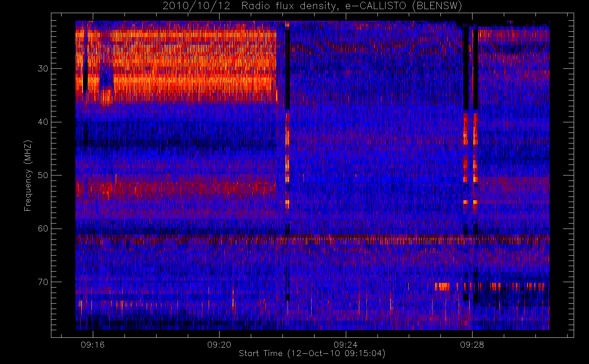Select the 09:20 time tick label

219,345
